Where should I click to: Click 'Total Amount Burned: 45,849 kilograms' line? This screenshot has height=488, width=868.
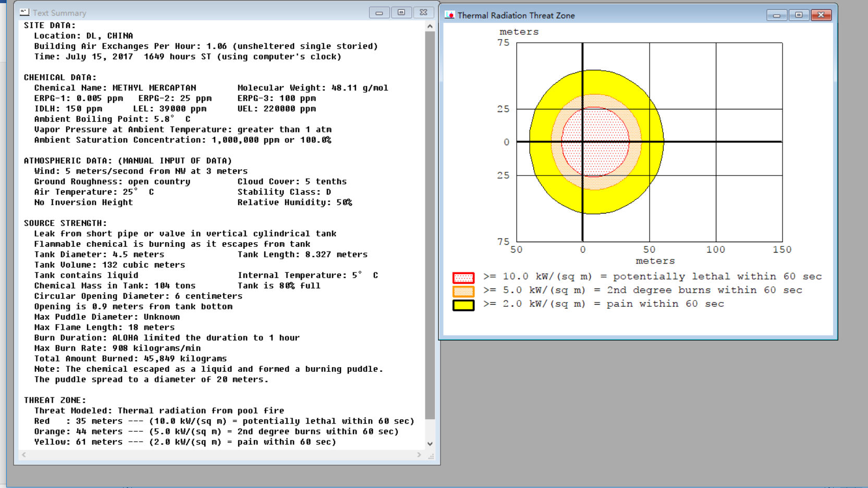click(130, 358)
